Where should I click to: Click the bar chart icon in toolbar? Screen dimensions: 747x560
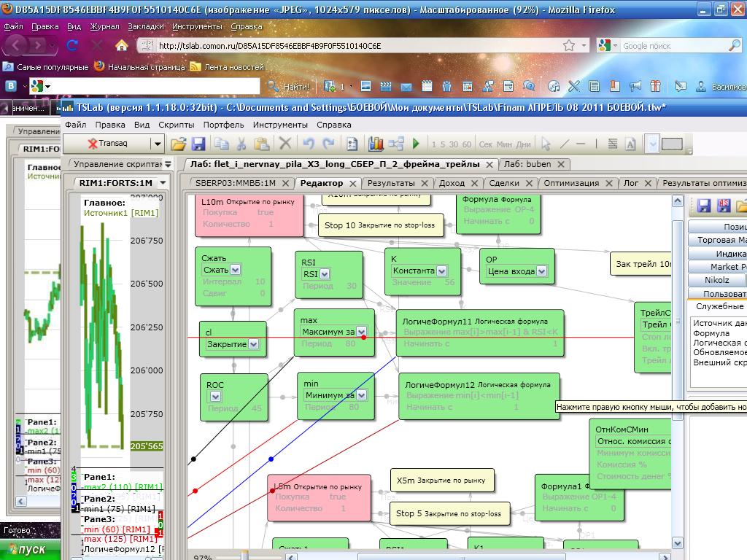[376, 144]
